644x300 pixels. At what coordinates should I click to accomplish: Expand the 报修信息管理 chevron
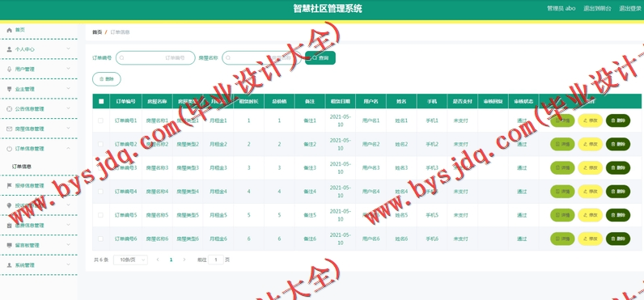69,185
